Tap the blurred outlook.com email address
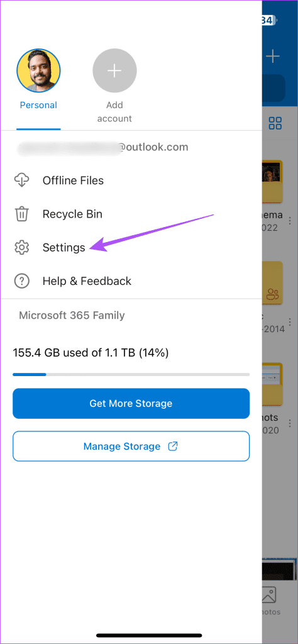The height and width of the screenshot is (644, 298). [x=104, y=147]
